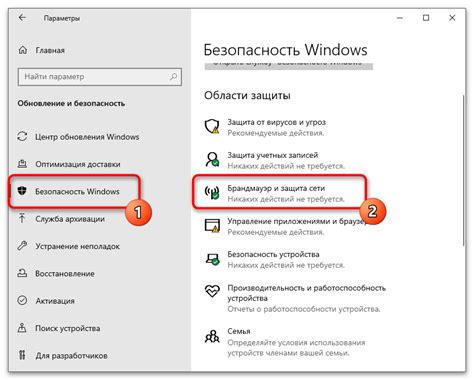Click the Активация checkmark icon

click(x=22, y=301)
